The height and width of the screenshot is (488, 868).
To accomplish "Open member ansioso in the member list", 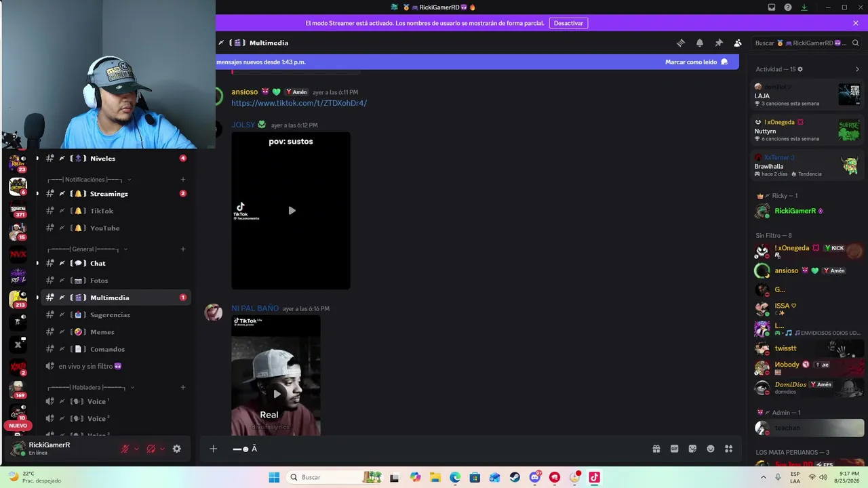I will (x=808, y=271).
